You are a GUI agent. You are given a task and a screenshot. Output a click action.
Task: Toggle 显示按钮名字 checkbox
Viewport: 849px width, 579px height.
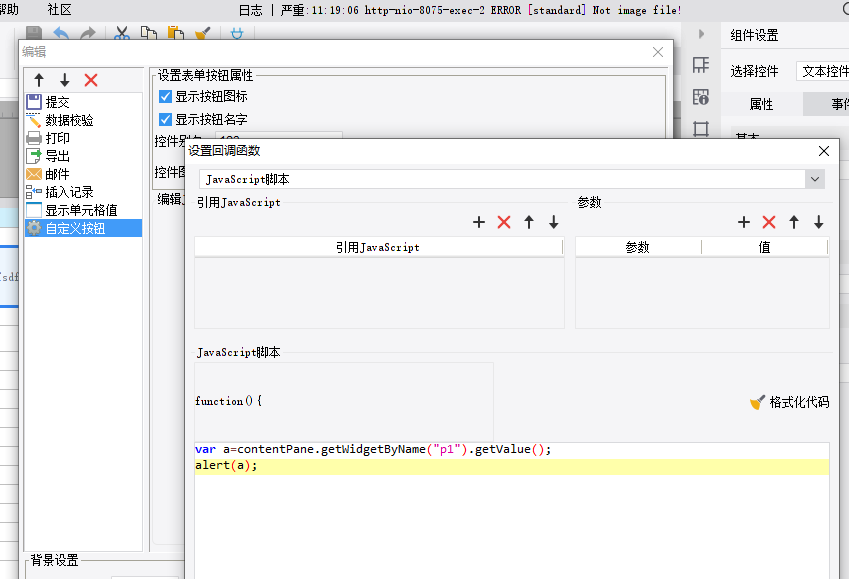pyautogui.click(x=166, y=119)
